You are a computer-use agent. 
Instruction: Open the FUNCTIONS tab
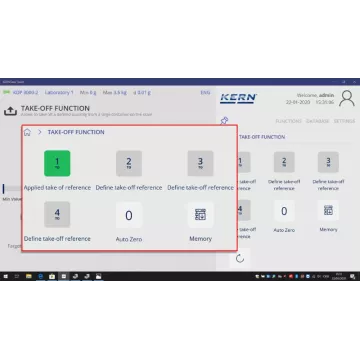pyautogui.click(x=288, y=121)
